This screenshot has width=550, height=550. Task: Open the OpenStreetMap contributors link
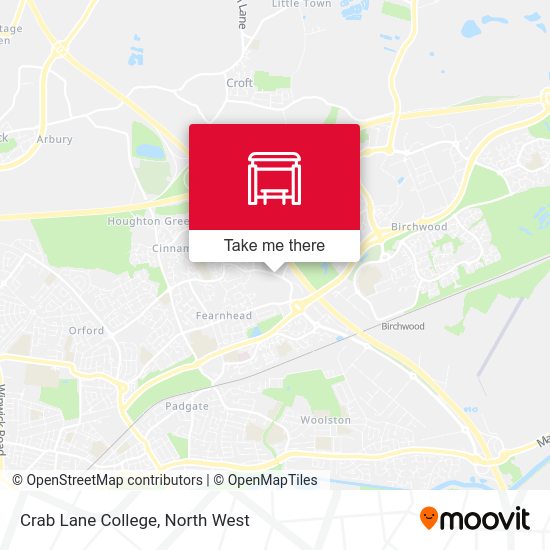click(107, 480)
